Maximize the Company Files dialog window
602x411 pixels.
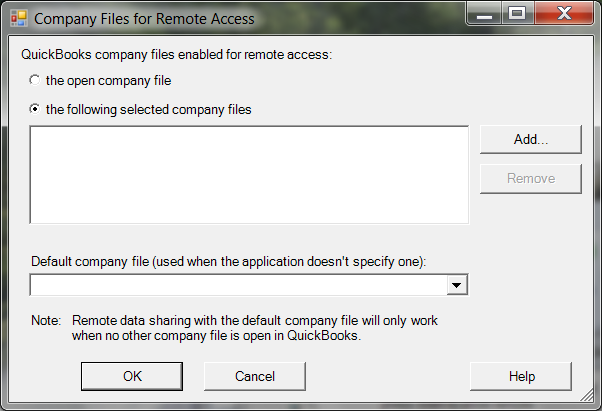[x=517, y=13]
